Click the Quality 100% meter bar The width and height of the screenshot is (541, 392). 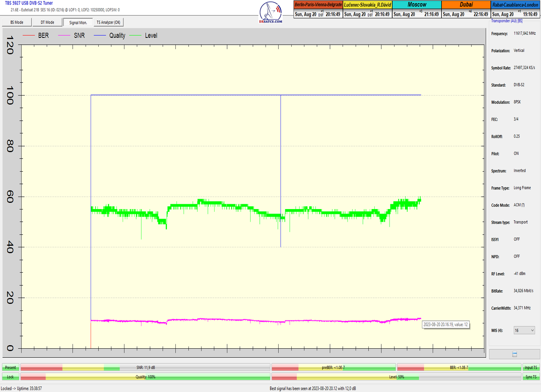145,377
